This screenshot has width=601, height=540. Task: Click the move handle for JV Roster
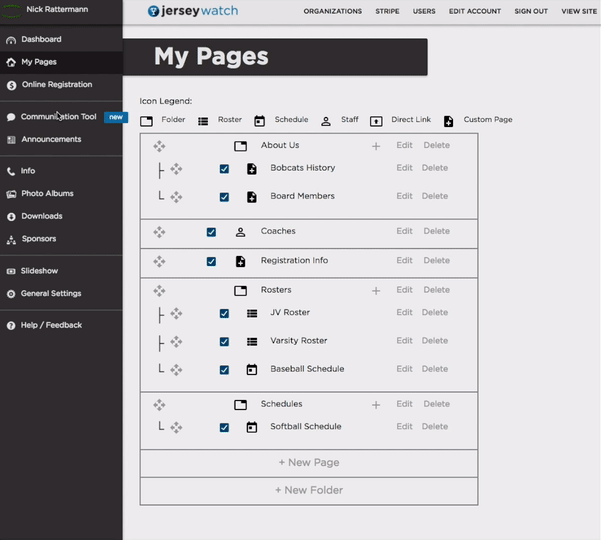pyautogui.click(x=176, y=313)
